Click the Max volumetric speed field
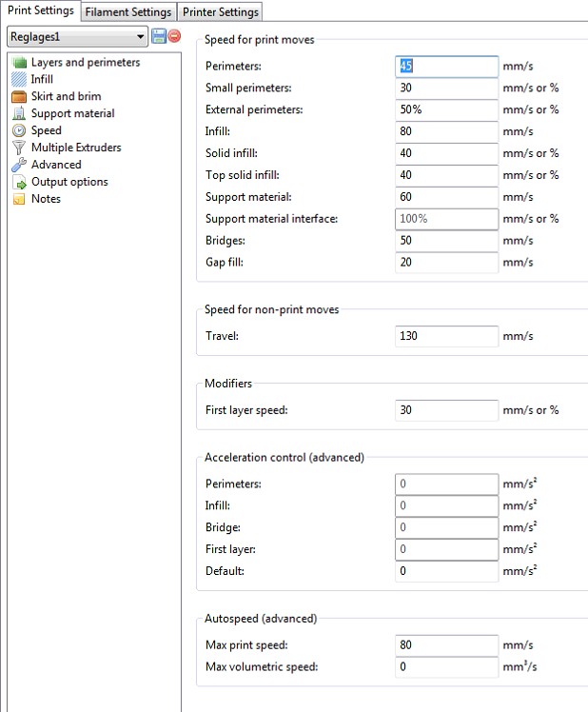Image resolution: width=588 pixels, height=712 pixels. click(446, 667)
